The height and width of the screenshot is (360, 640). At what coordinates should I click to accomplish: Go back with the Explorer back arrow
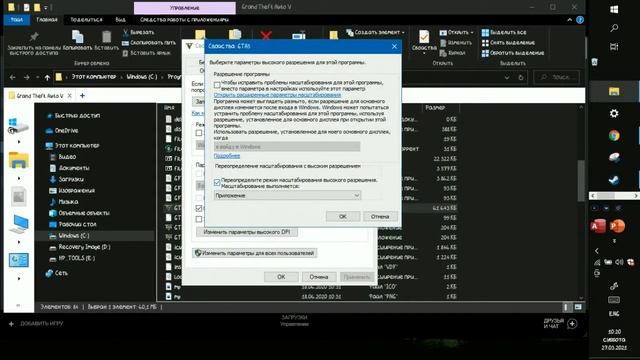pyautogui.click(x=13, y=77)
